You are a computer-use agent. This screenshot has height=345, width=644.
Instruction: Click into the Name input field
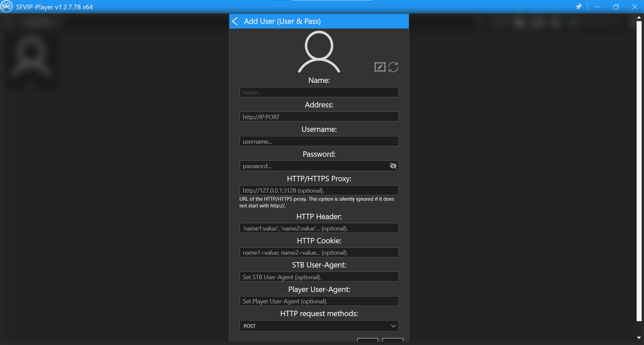click(319, 92)
